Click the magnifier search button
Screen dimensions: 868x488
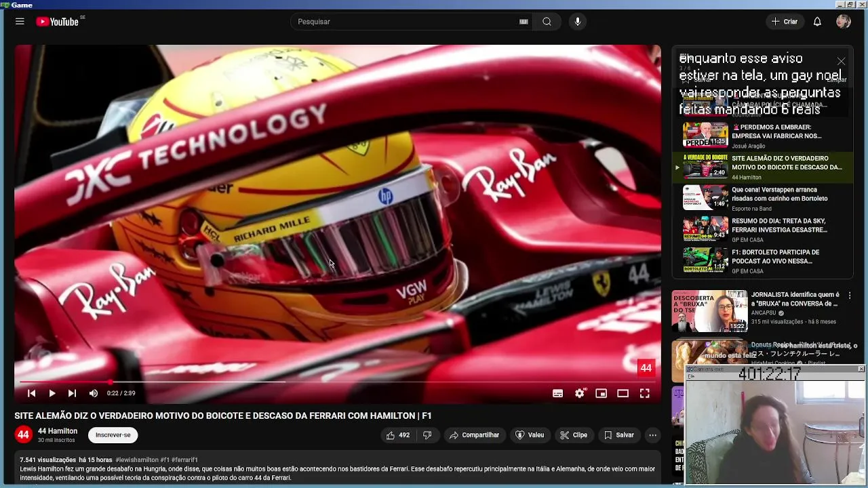pos(547,22)
